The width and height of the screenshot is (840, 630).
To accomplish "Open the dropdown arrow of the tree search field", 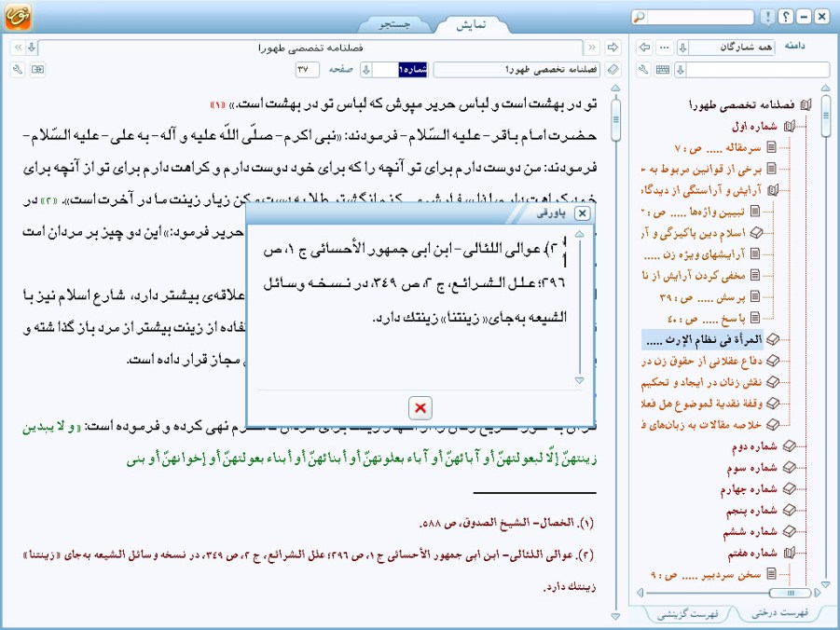I will pos(681,70).
